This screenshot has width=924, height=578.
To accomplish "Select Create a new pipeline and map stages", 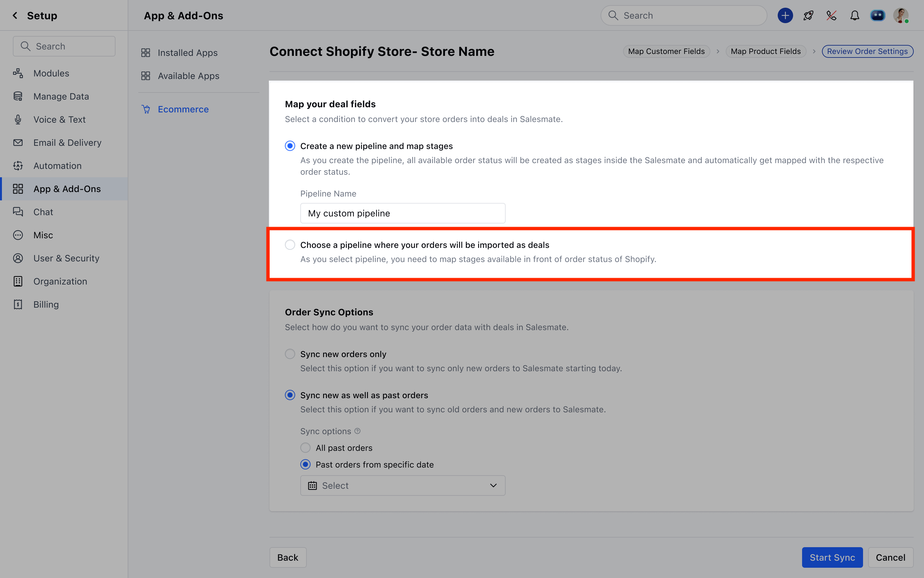I will [x=290, y=146].
